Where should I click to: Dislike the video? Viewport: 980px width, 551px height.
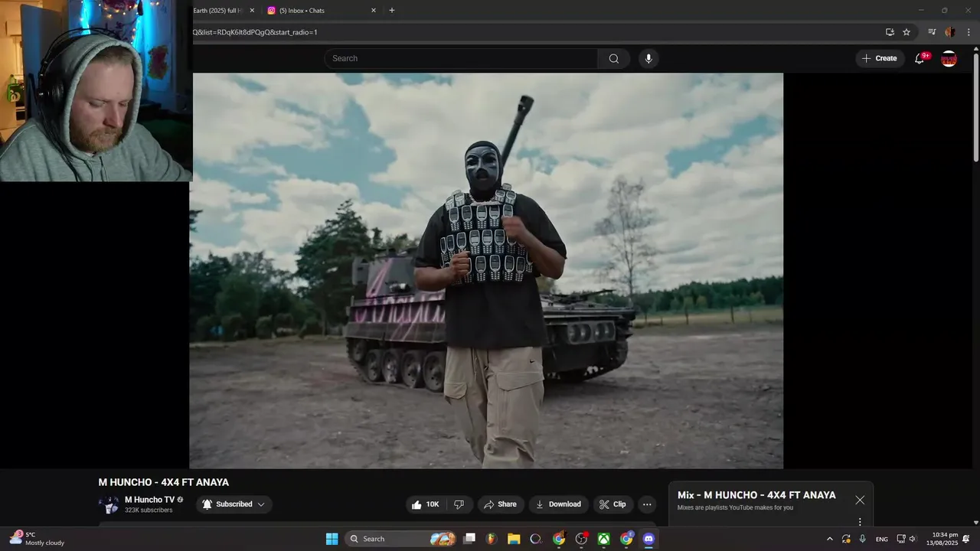(x=459, y=504)
